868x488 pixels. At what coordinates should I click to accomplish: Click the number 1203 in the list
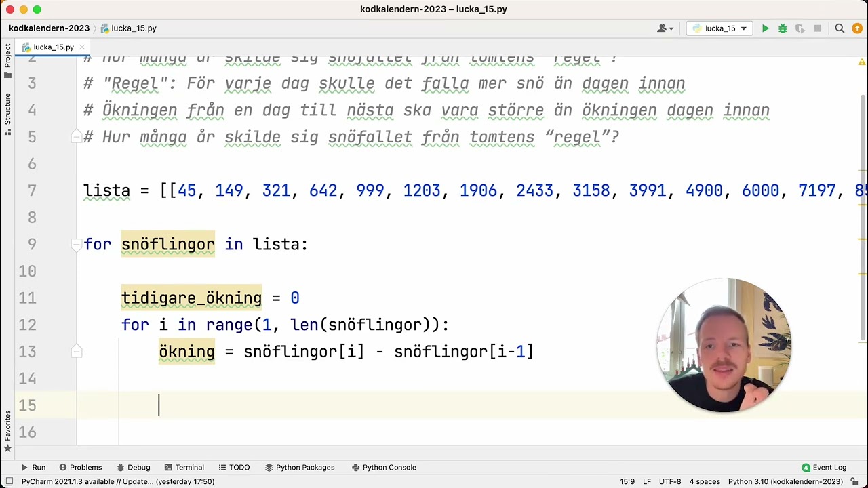[x=422, y=191]
